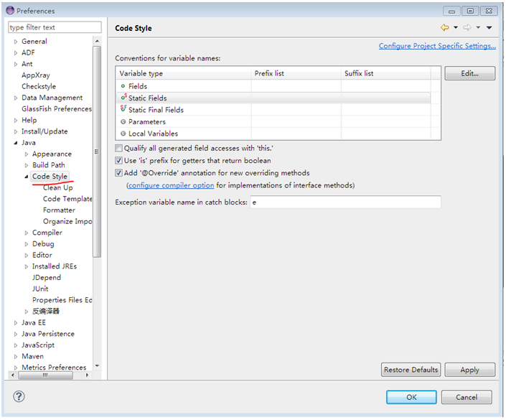
Task: Click the back navigation arrow icon
Action: (445, 28)
